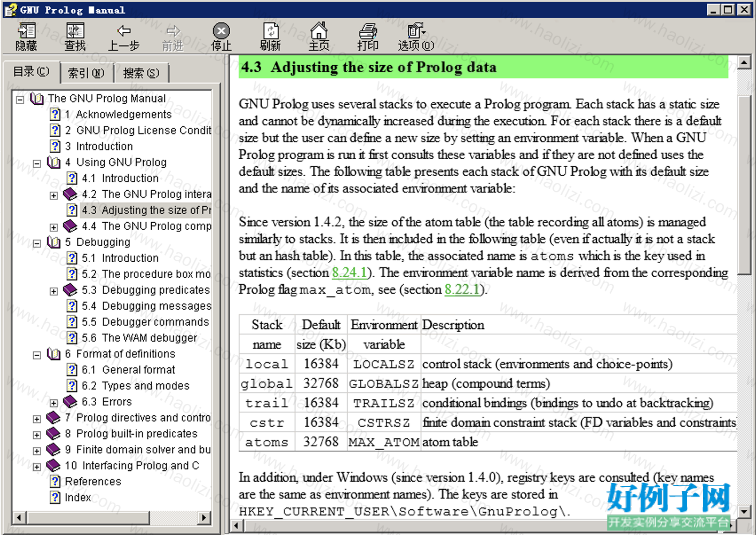Screen dimensions: 756x535
Task: Click the GLOBALSZ variable table cell
Action: [384, 383]
